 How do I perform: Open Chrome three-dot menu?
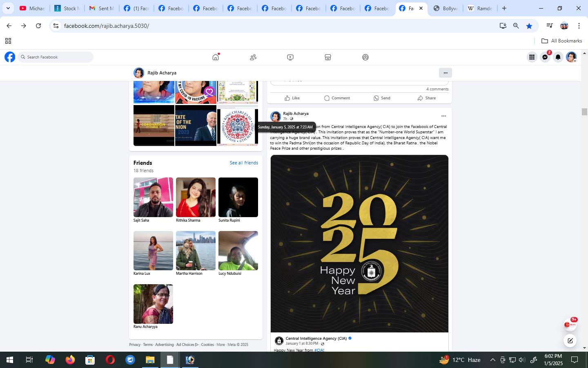pyautogui.click(x=579, y=26)
